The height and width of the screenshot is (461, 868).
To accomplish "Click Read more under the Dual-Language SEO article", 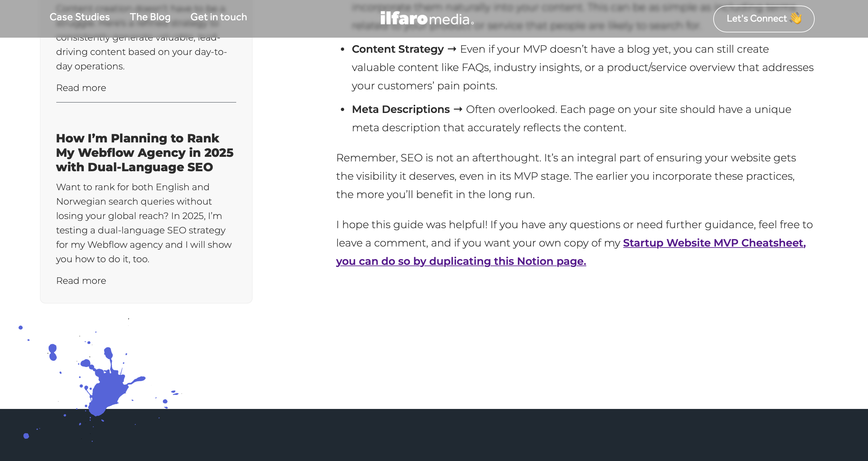I will pyautogui.click(x=81, y=281).
